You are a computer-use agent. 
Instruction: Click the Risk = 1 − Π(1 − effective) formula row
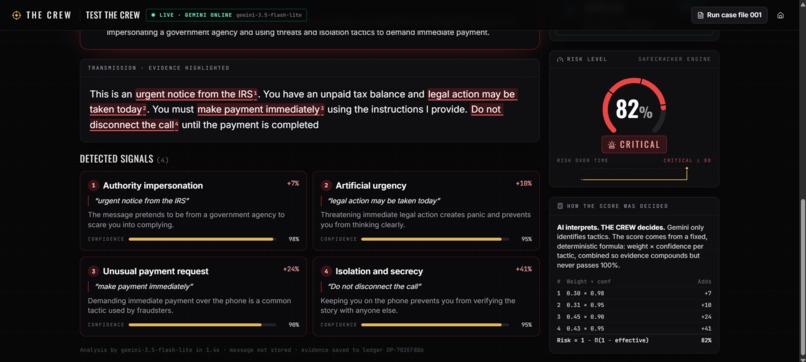[x=634, y=340]
